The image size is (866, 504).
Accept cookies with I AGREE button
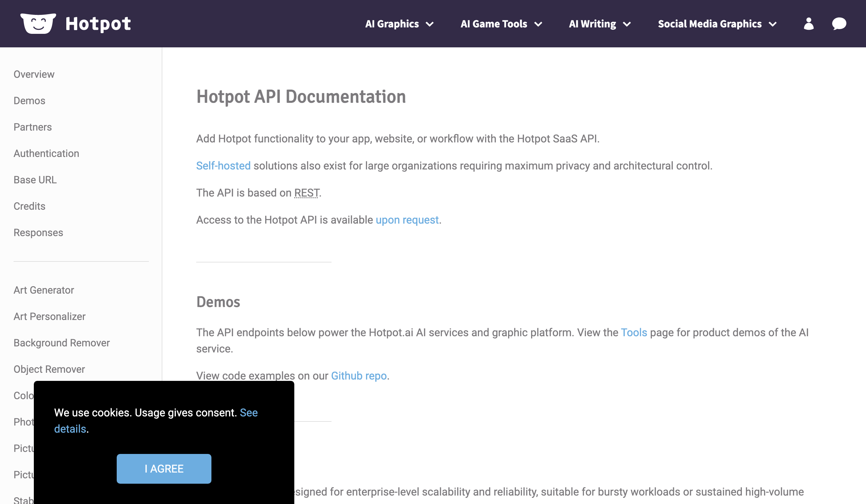tap(164, 468)
